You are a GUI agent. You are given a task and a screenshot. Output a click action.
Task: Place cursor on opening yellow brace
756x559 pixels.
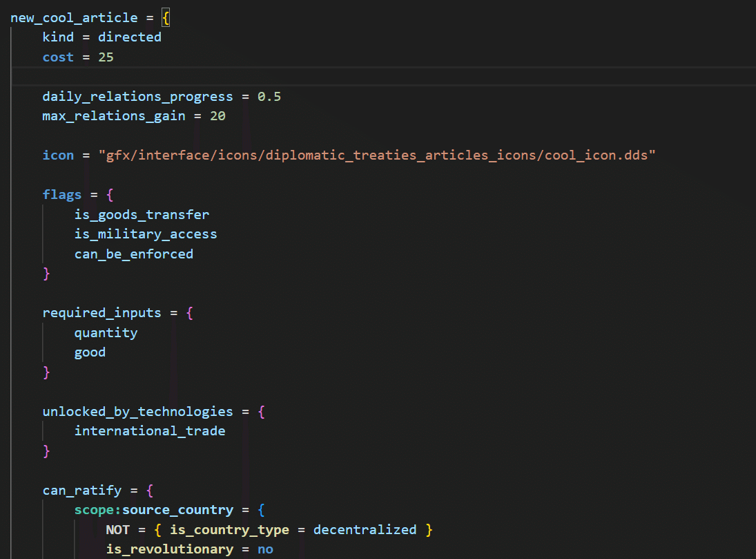(166, 19)
